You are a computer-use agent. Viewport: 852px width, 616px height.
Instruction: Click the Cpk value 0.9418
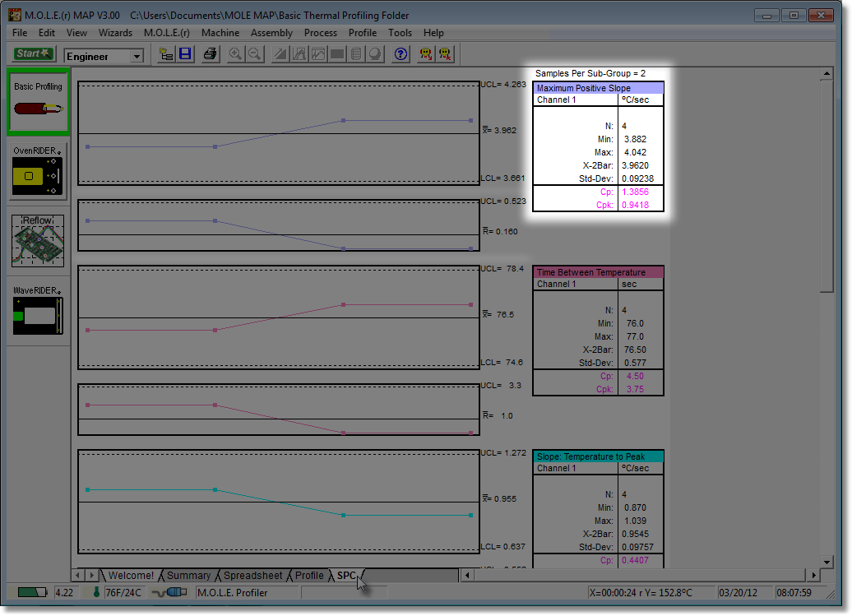tap(635, 205)
